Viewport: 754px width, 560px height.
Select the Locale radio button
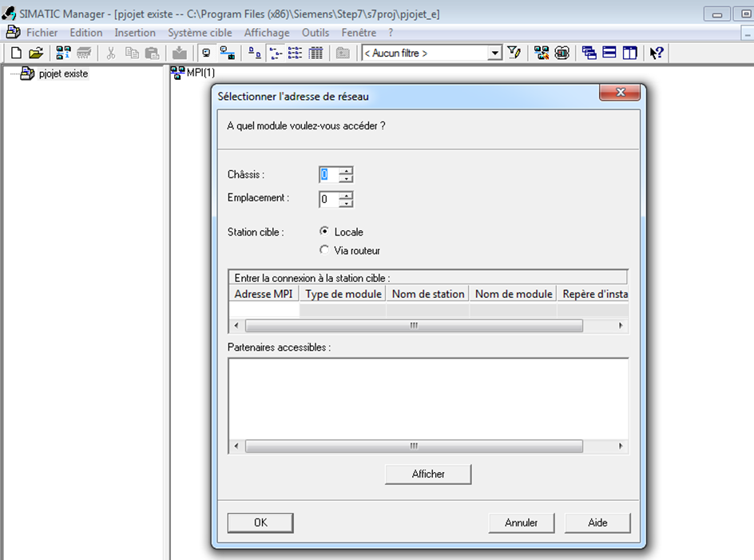pos(324,232)
